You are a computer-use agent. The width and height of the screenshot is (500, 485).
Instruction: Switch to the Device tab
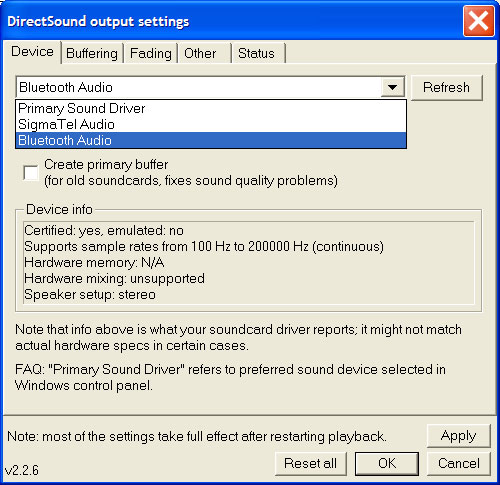point(32,52)
